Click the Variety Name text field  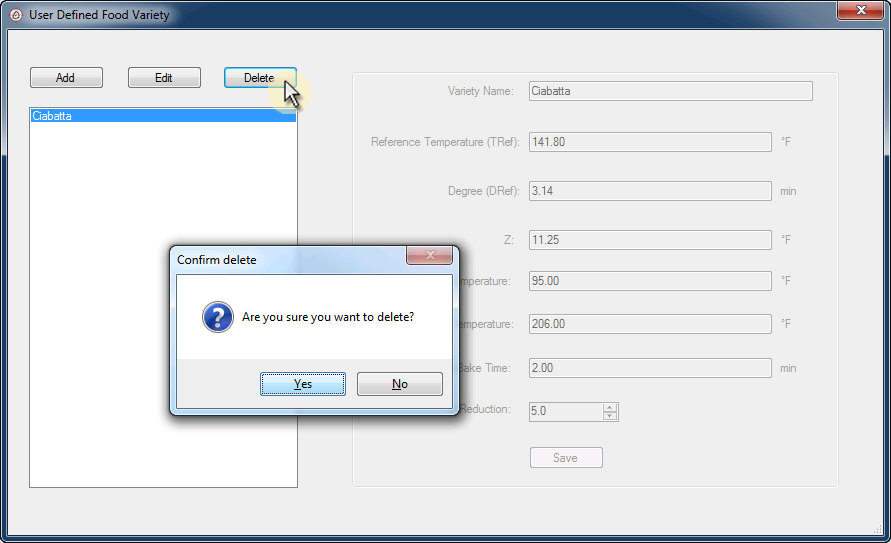click(669, 91)
